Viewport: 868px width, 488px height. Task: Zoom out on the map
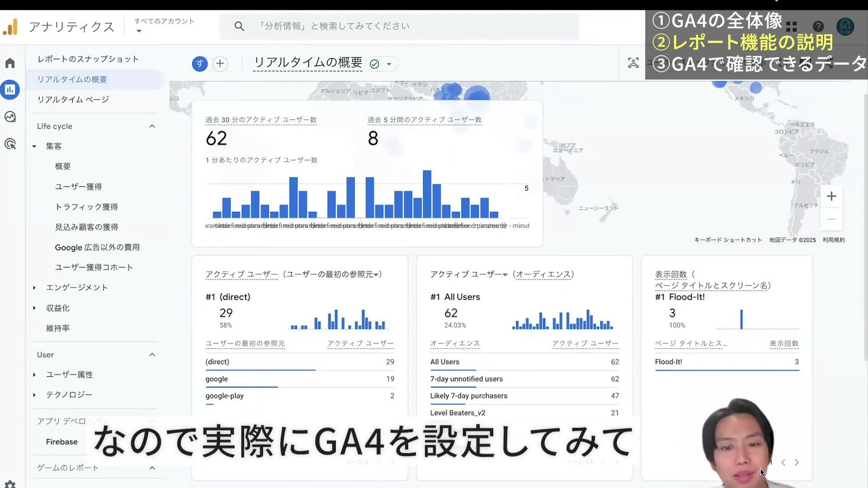[831, 220]
